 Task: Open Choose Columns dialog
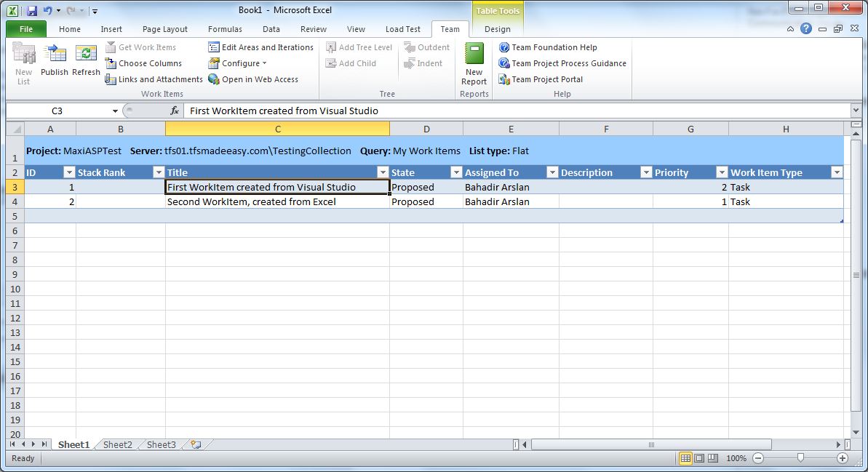(143, 63)
